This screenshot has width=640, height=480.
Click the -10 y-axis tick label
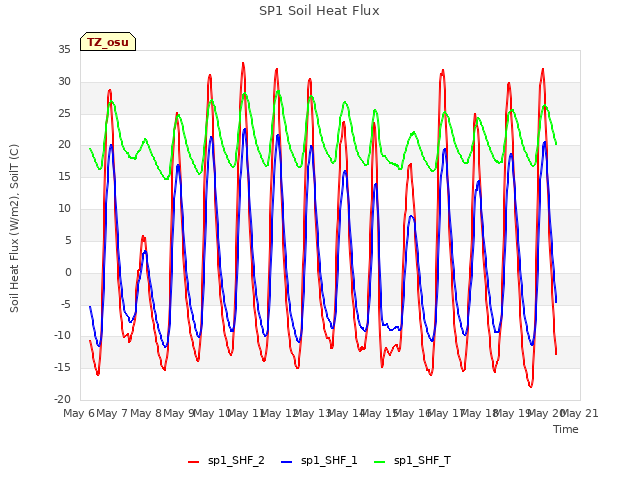click(62, 336)
